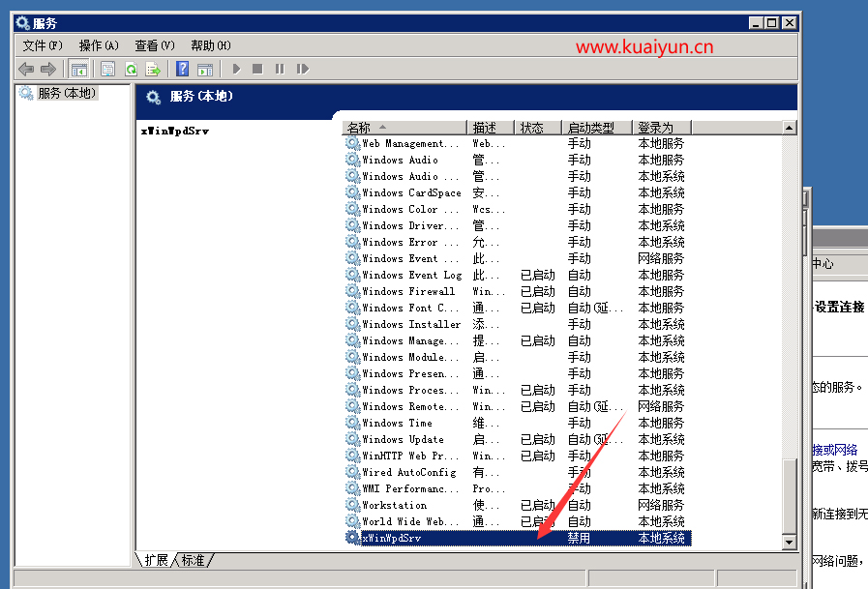Select 服务(本地) in the left tree

[66, 94]
